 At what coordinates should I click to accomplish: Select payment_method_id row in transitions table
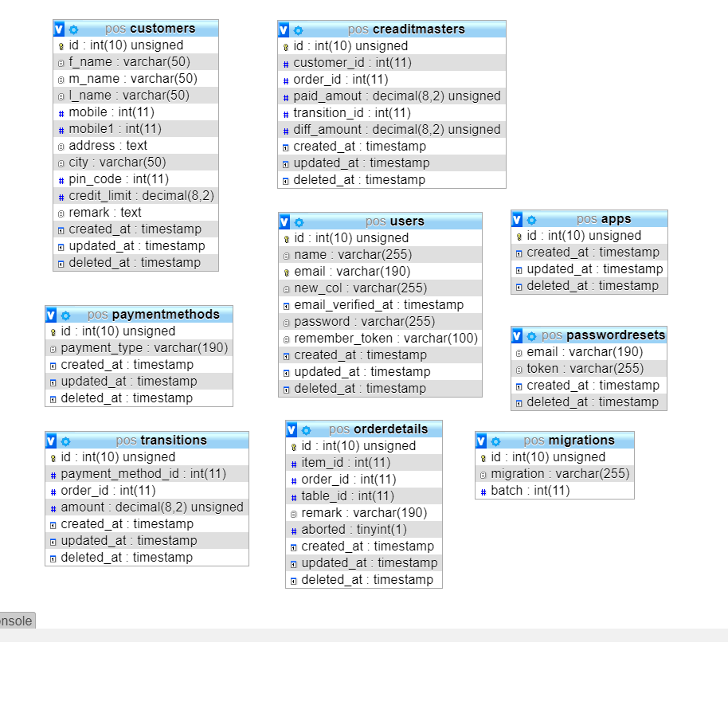143,474
